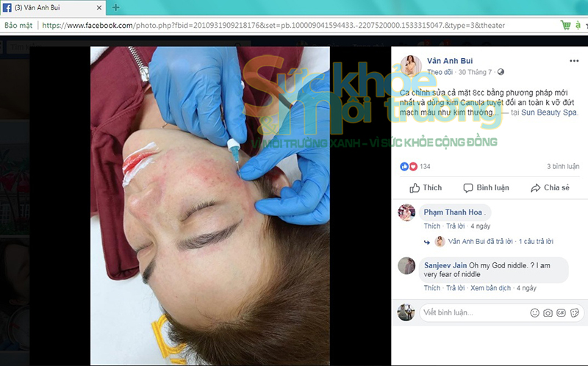Open the emoji picker in comment box
The image size is (588, 366).
point(535,313)
